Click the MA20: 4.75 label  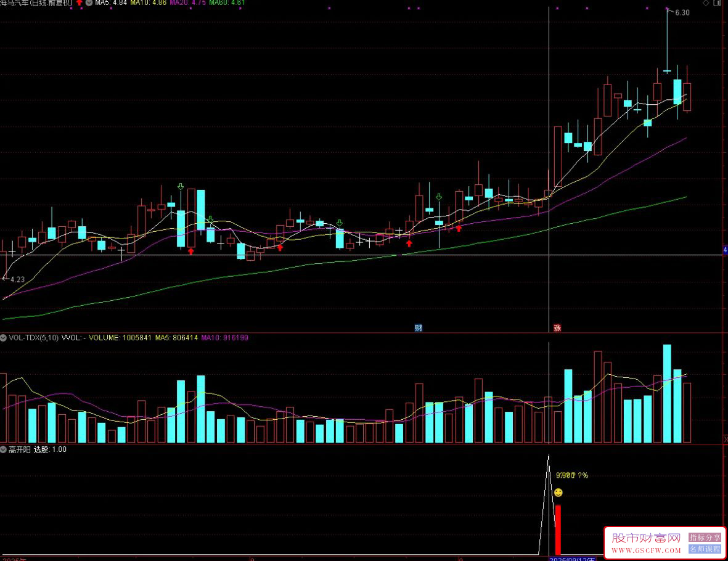(187, 3)
